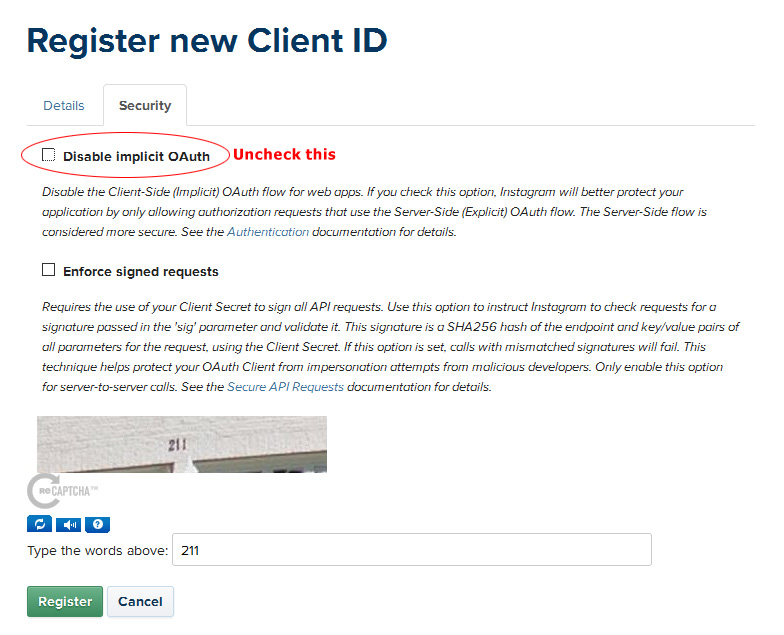Submit the form with Register button

pyautogui.click(x=65, y=602)
